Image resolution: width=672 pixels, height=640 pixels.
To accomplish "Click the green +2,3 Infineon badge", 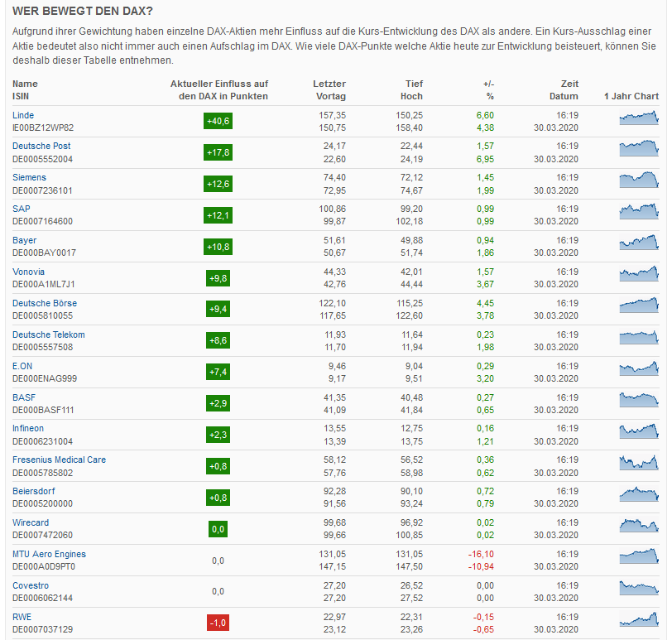I will (218, 435).
